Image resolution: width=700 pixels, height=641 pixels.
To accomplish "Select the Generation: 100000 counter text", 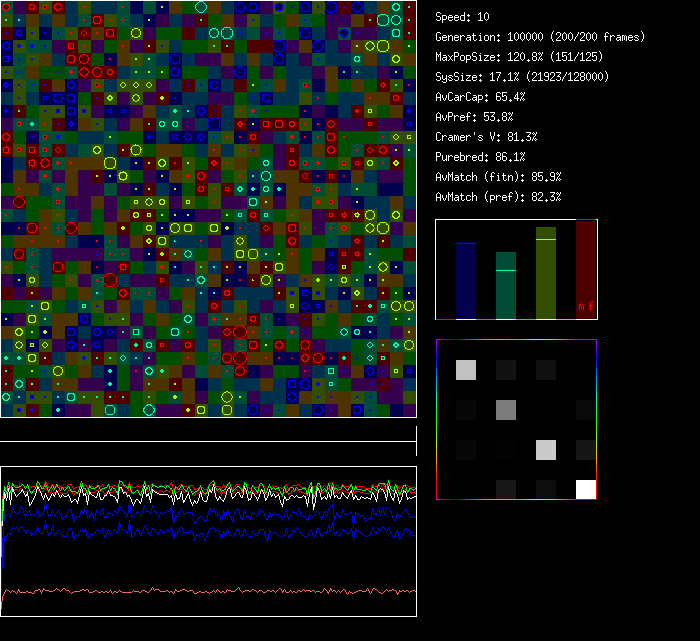I will 540,37.
